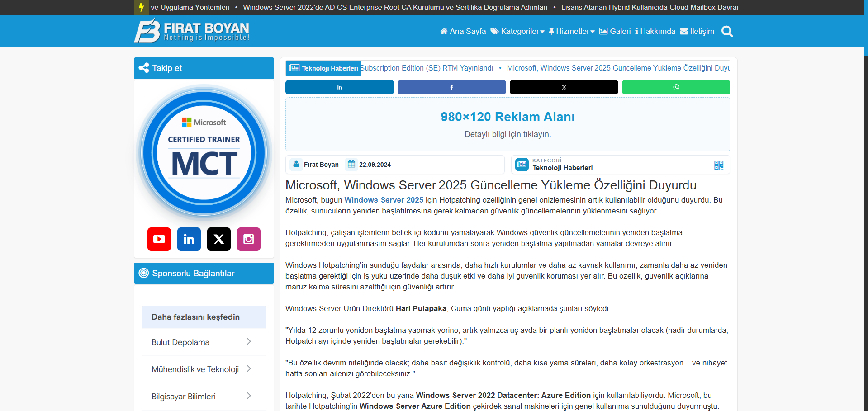
Task: Click the Hari Pulapaka bold name
Action: click(x=421, y=308)
